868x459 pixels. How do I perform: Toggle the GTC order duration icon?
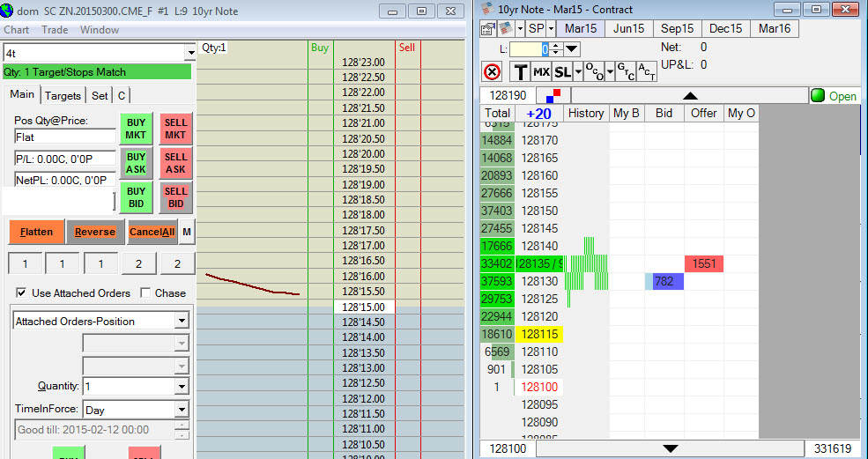point(626,72)
